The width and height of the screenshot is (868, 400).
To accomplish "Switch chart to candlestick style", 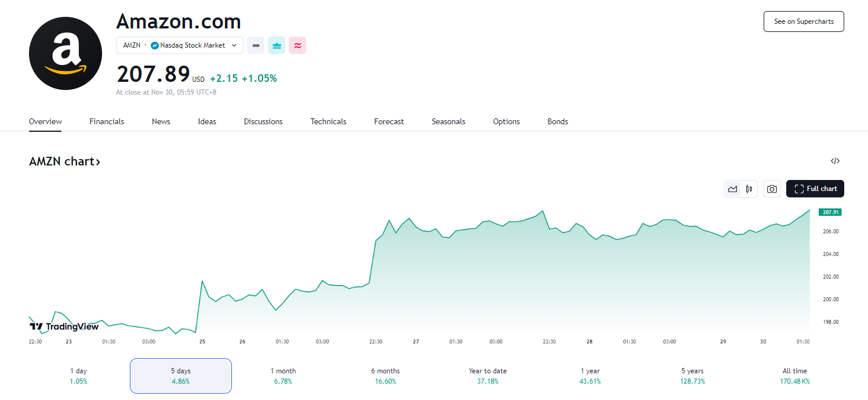I will pos(749,189).
